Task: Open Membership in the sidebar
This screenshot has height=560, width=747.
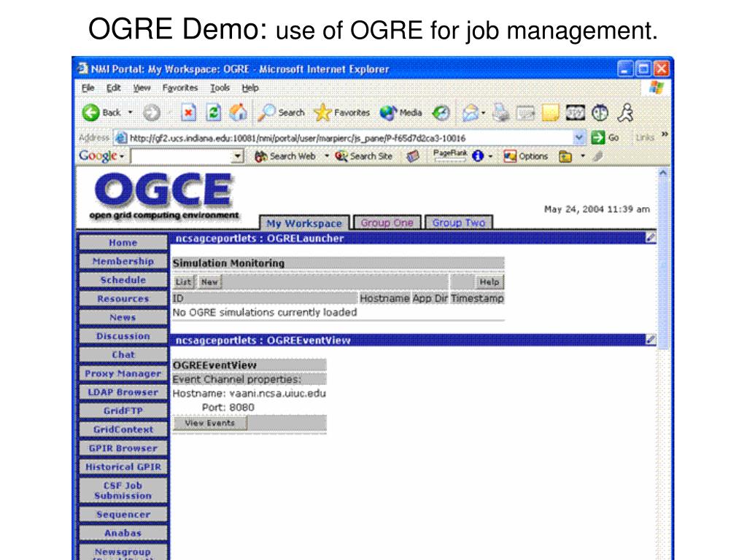Action: [123, 261]
